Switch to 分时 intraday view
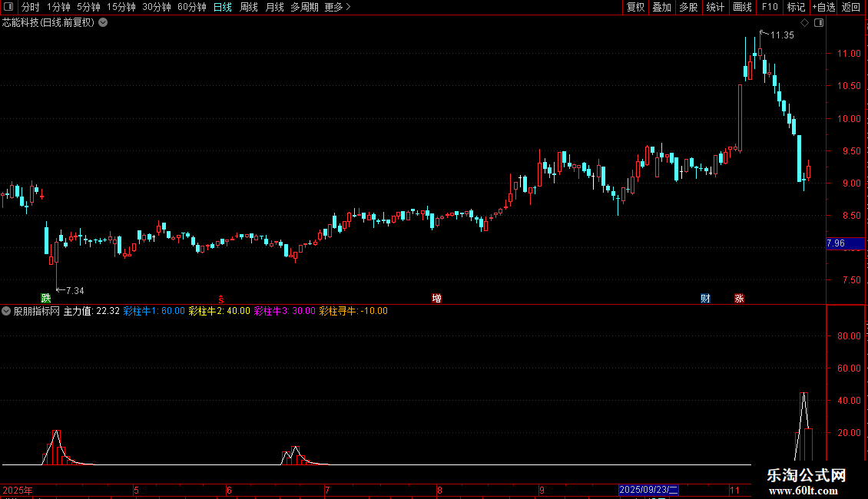 [31, 7]
